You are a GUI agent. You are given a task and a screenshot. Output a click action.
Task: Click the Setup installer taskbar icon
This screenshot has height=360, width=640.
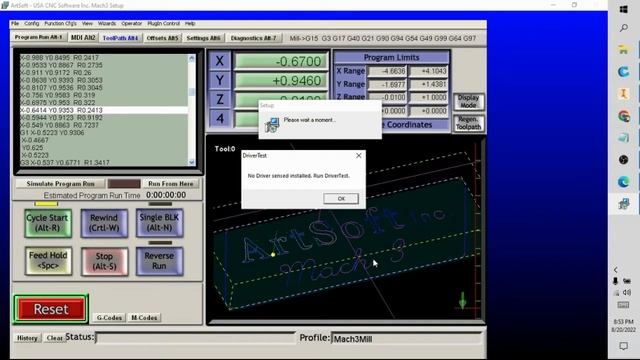pyautogui.click(x=623, y=203)
